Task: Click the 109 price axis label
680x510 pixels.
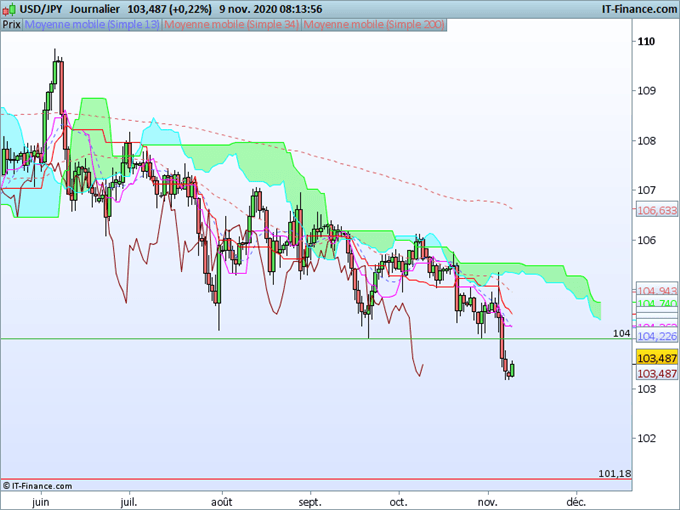Action: pyautogui.click(x=646, y=91)
